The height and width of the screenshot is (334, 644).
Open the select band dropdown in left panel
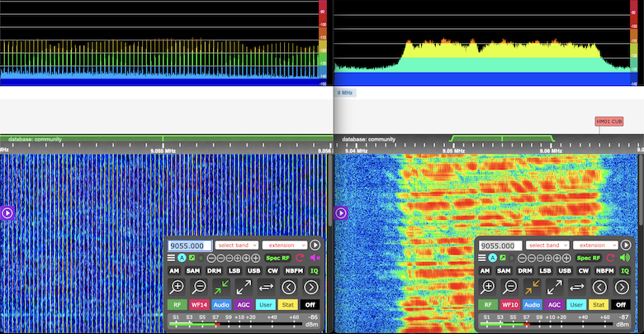(x=237, y=246)
